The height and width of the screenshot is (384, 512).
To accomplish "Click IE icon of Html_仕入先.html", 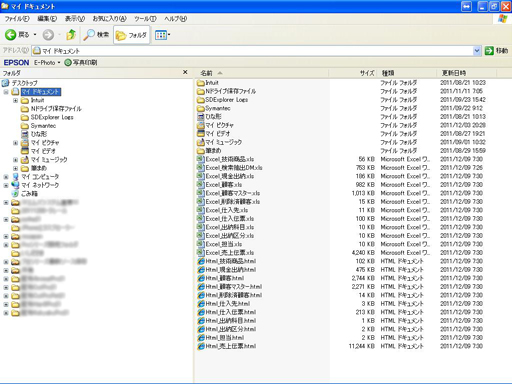I will (x=201, y=303).
